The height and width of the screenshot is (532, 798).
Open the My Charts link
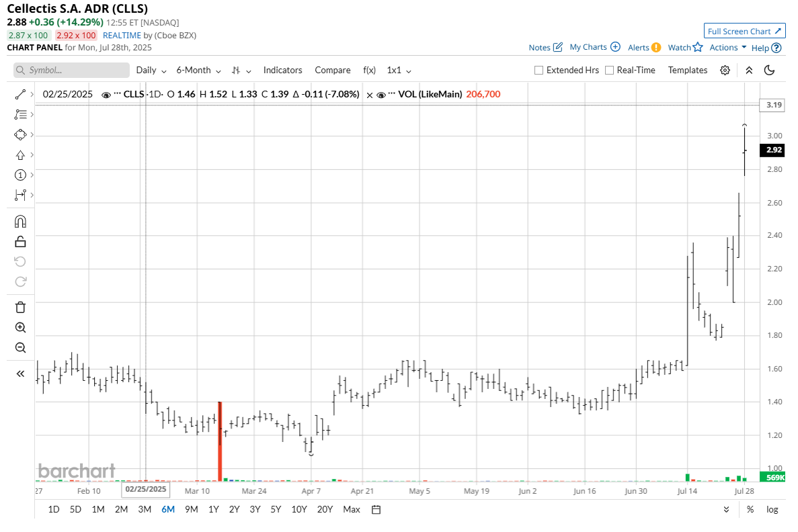[588, 47]
